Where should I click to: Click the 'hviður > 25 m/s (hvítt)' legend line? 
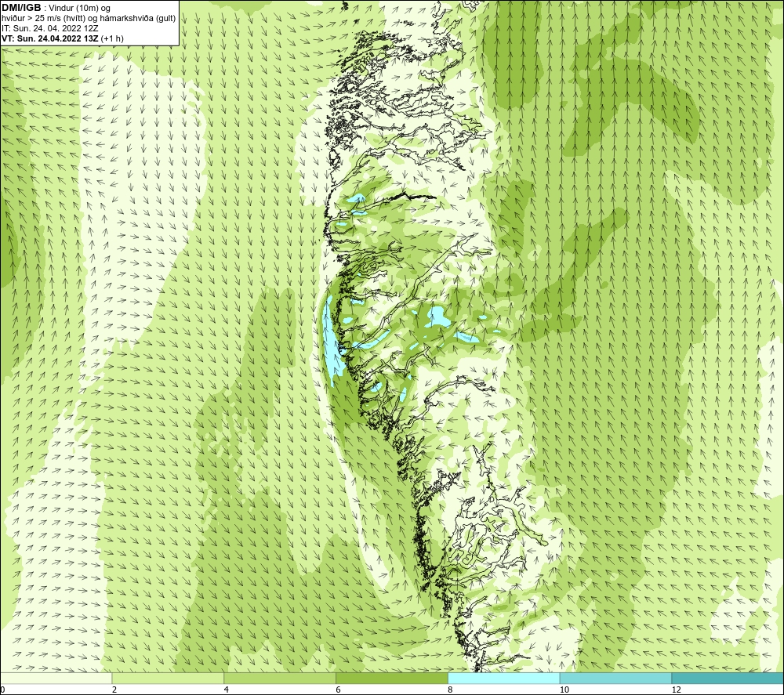click(x=88, y=18)
